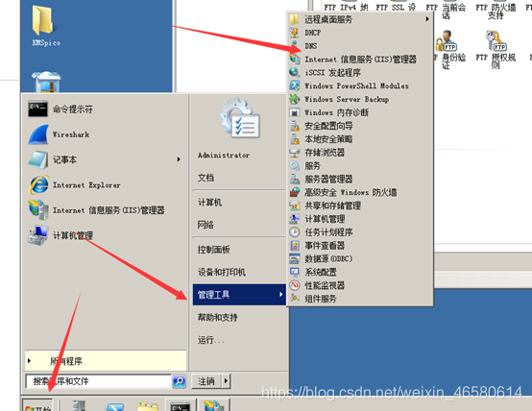This screenshot has height=411, width=532.
Task: Click the 开始 (Start) button
Action: [x=37, y=405]
